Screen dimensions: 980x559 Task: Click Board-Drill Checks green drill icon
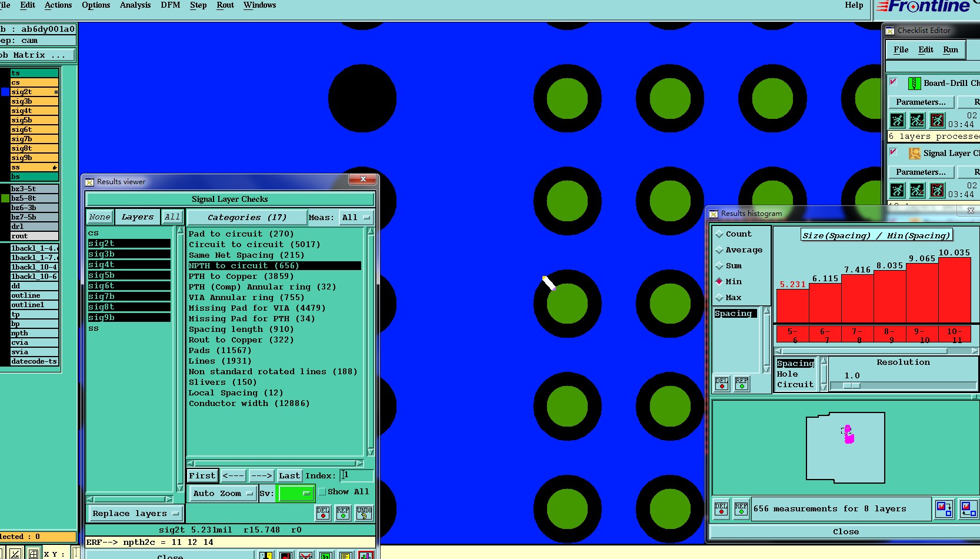point(914,84)
